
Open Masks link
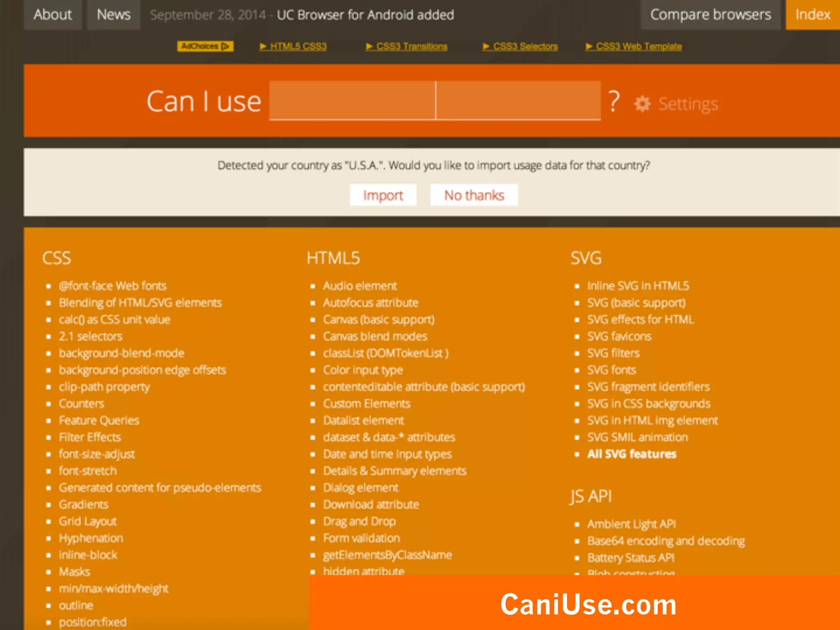tap(74, 572)
